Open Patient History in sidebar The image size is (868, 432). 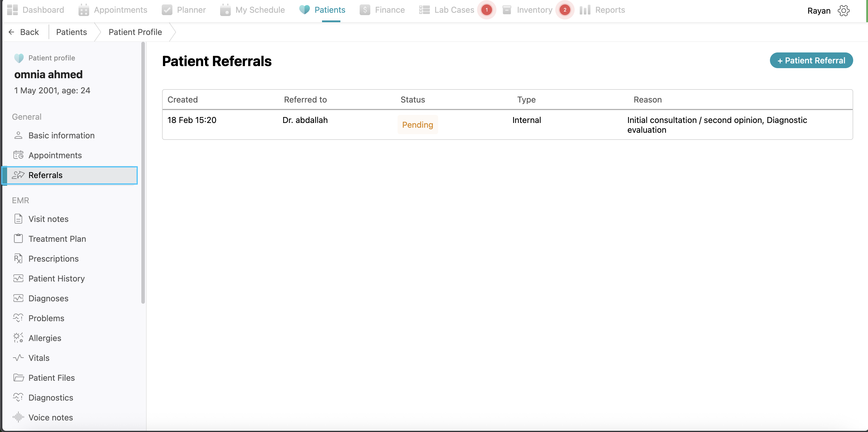[x=56, y=278]
